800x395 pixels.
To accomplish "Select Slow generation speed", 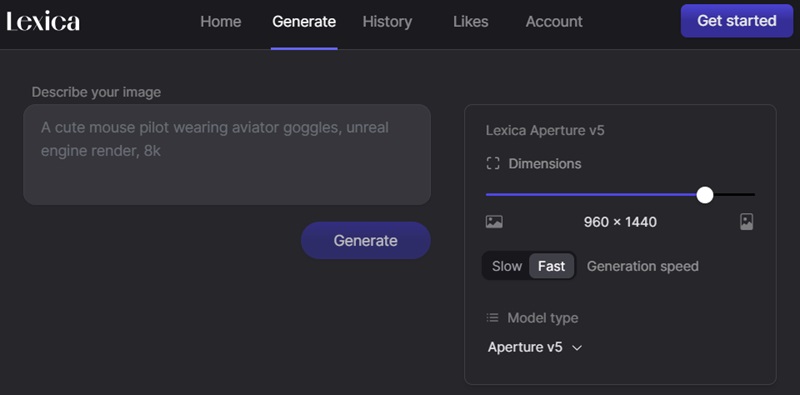I will pos(507,266).
